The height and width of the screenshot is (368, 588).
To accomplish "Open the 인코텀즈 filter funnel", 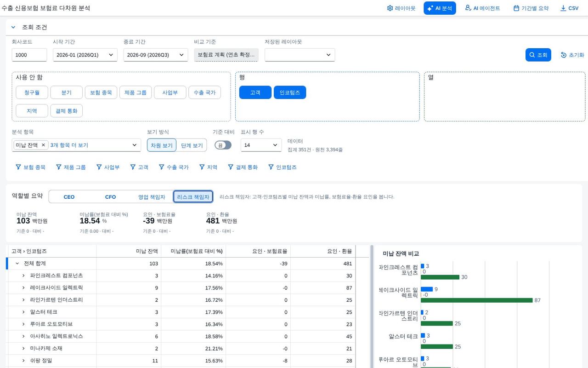I will (271, 167).
